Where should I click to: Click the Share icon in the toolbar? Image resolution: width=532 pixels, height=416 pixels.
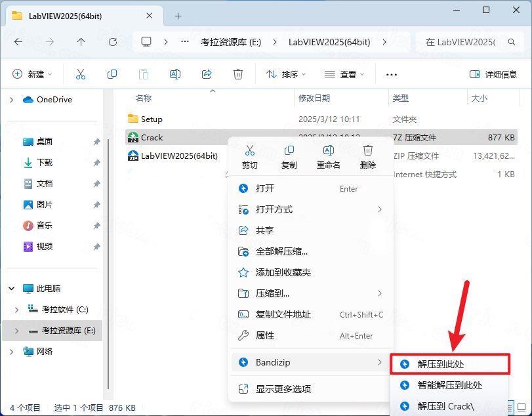coord(206,74)
